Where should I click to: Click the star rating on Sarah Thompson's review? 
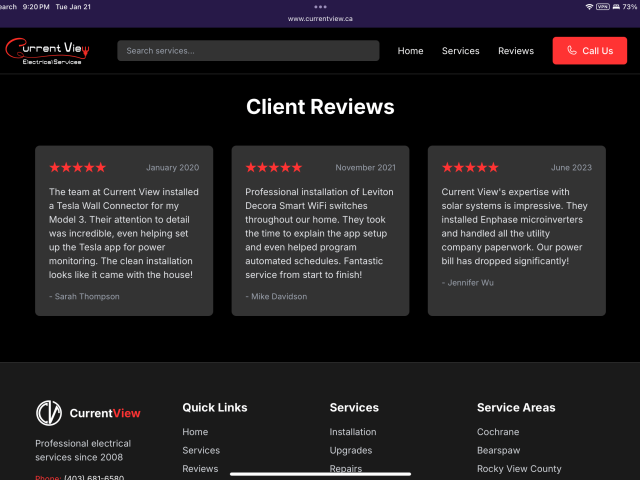point(77,168)
